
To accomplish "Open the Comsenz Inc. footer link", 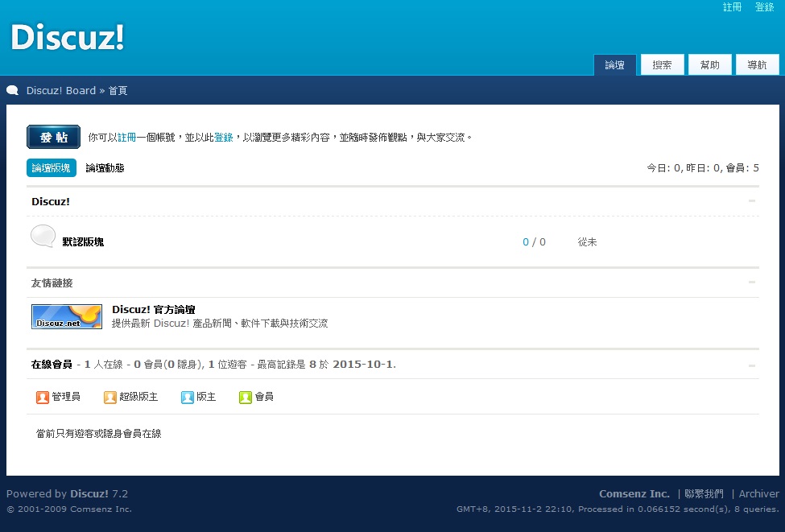I will (x=634, y=493).
